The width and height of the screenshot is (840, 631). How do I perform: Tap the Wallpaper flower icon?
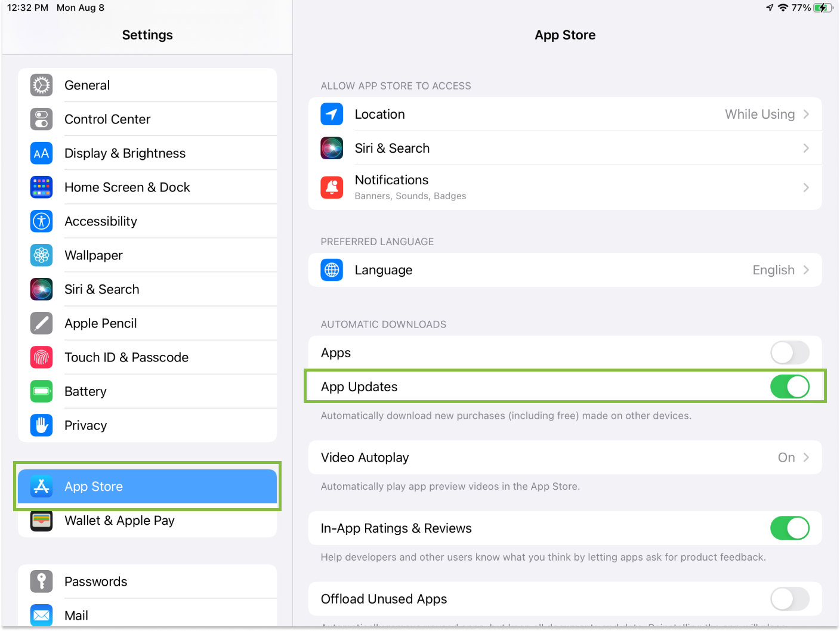pos(41,255)
